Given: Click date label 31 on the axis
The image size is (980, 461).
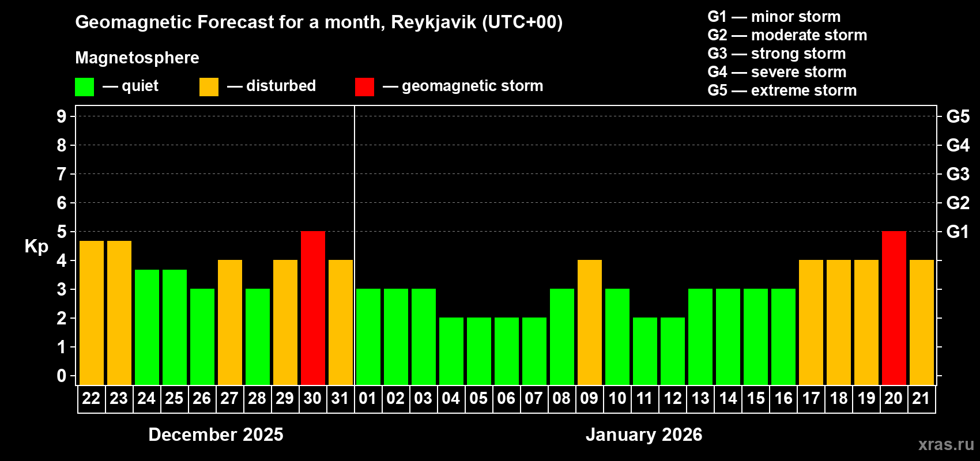Looking at the screenshot, I should pyautogui.click(x=340, y=399).
